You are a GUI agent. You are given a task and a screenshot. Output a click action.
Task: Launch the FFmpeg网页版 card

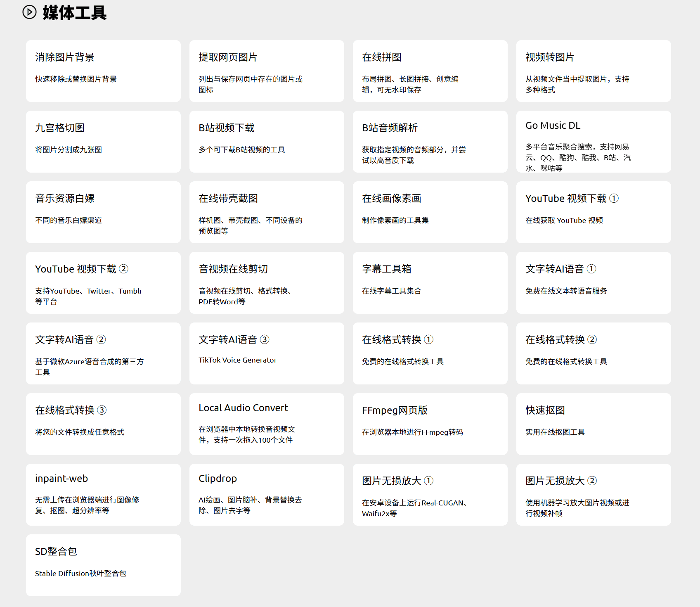(430, 424)
